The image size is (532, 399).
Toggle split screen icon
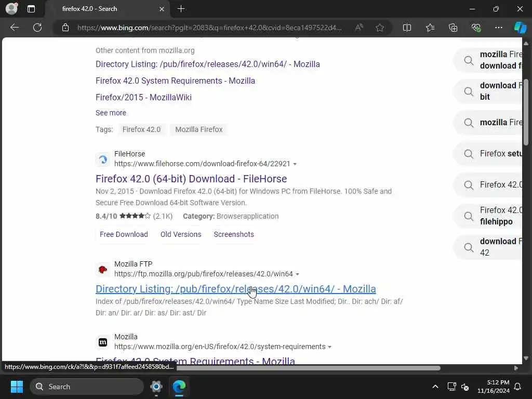407,28
